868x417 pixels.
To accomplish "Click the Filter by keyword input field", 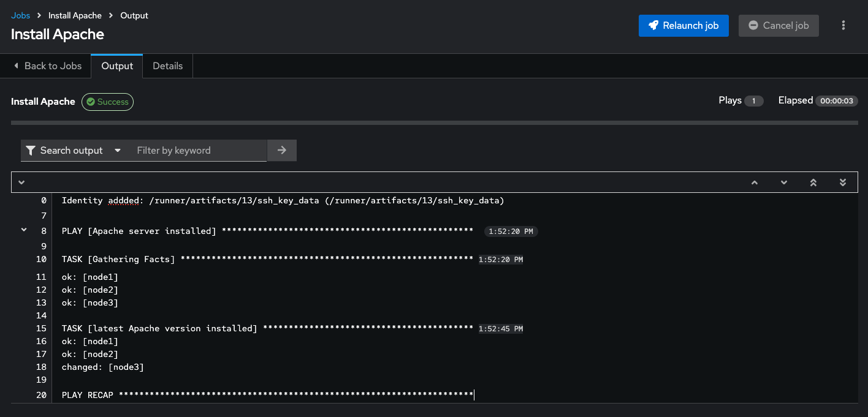I will [197, 151].
